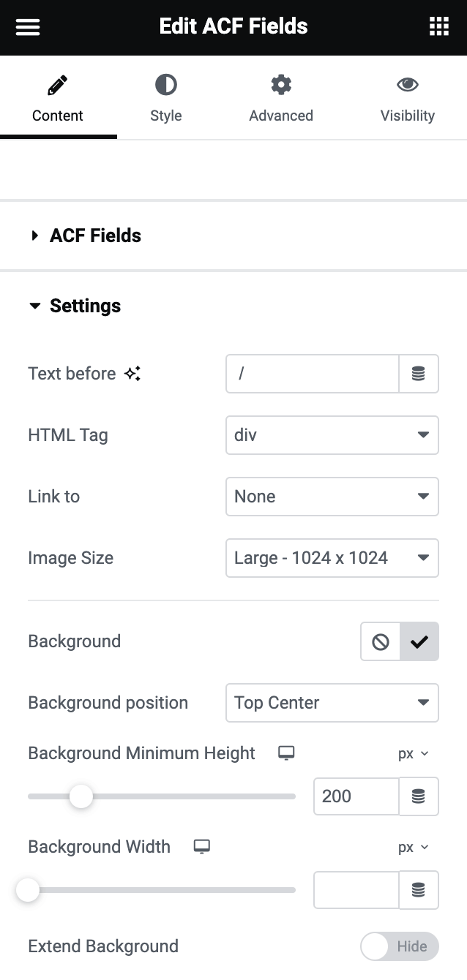Open the widgets grid icon
Viewport: 467px width, 980px height.
[x=438, y=27]
